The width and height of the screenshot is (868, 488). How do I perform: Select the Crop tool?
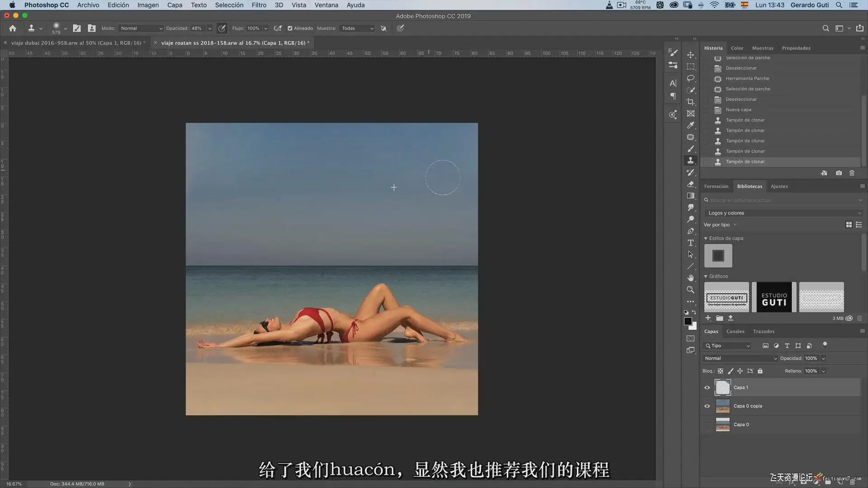(x=690, y=102)
